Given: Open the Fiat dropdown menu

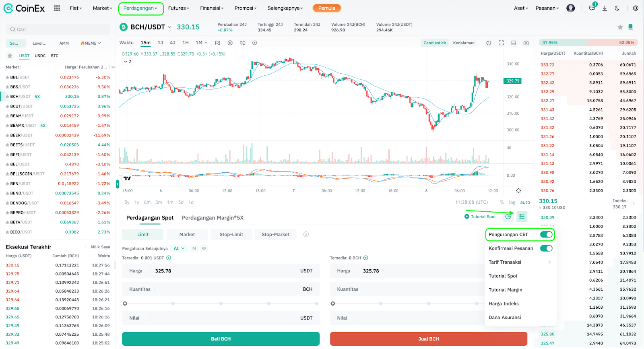Looking at the screenshot, I should pos(76,8).
